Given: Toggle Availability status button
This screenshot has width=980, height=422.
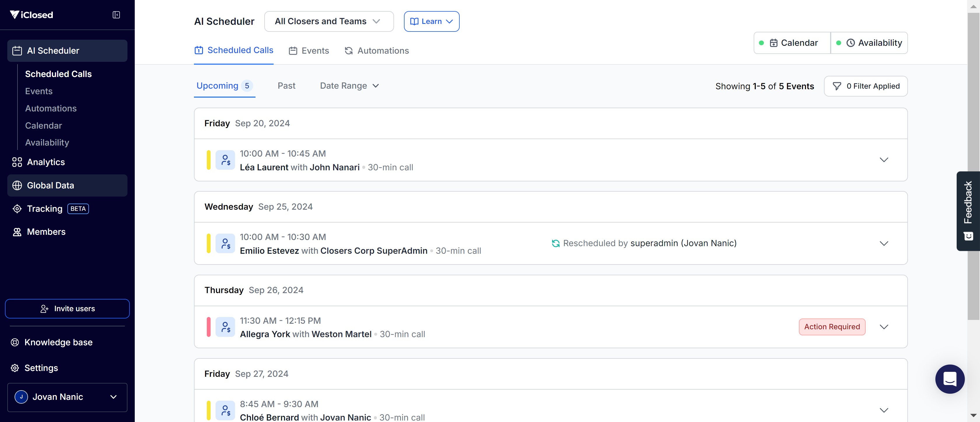Looking at the screenshot, I should pos(869,43).
